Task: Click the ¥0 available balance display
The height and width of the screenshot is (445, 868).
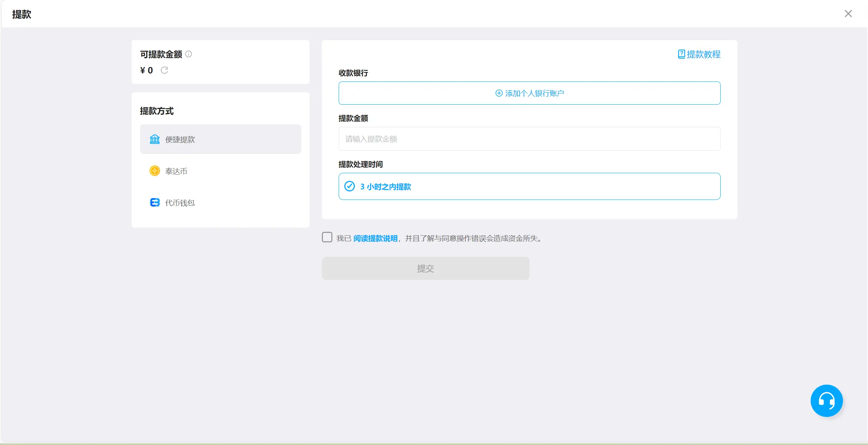Action: click(146, 70)
